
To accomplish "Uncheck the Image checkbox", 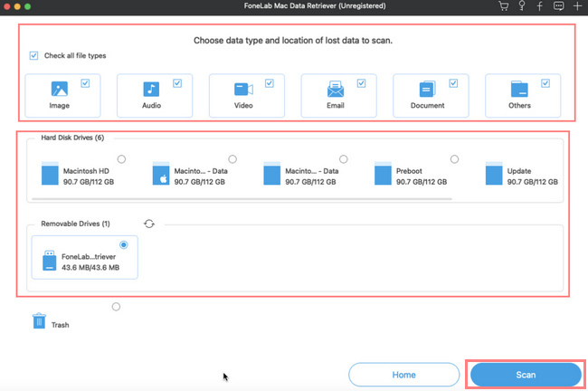I will 85,83.
